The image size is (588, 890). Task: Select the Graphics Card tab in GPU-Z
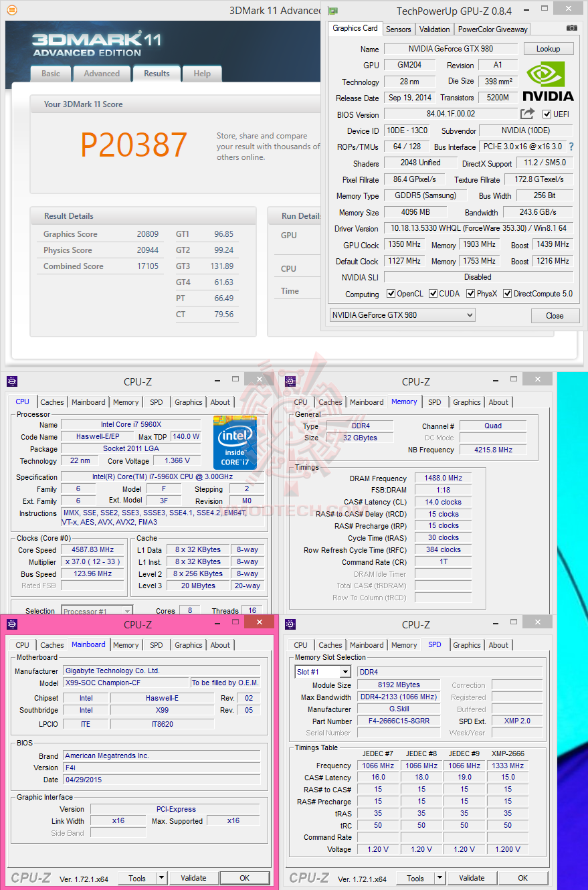(x=355, y=28)
